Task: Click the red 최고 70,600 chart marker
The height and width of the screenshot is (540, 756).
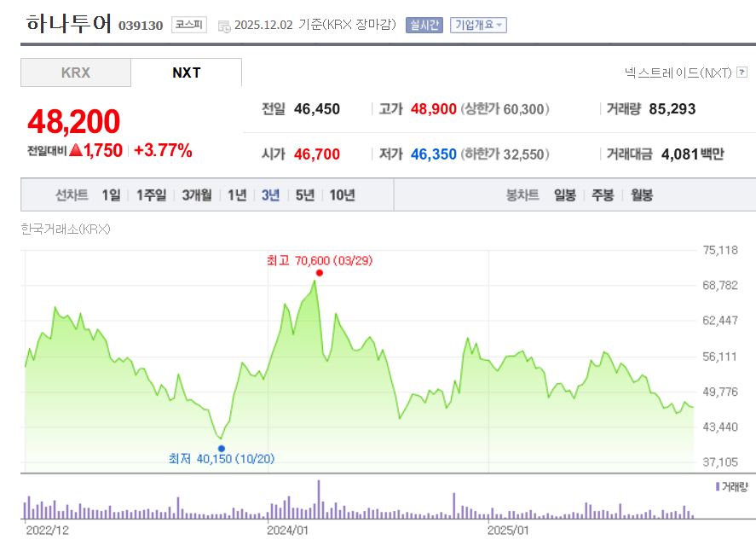Action: pos(319,273)
